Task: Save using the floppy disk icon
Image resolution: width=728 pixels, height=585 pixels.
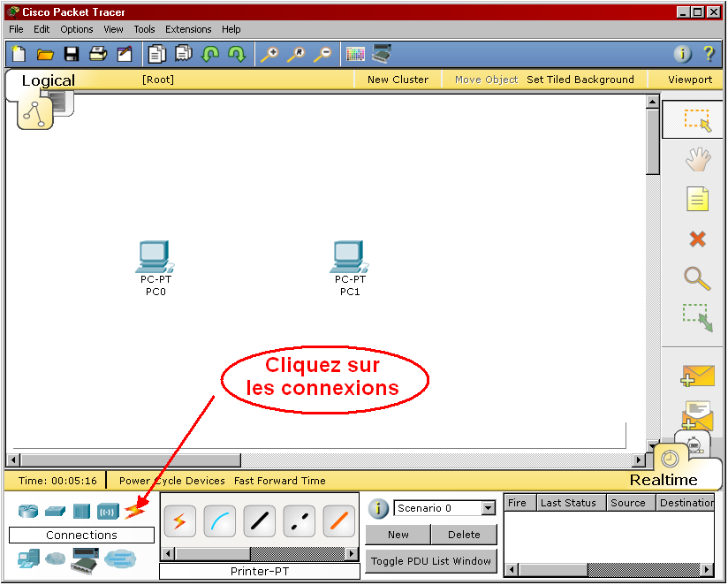Action: (72, 54)
